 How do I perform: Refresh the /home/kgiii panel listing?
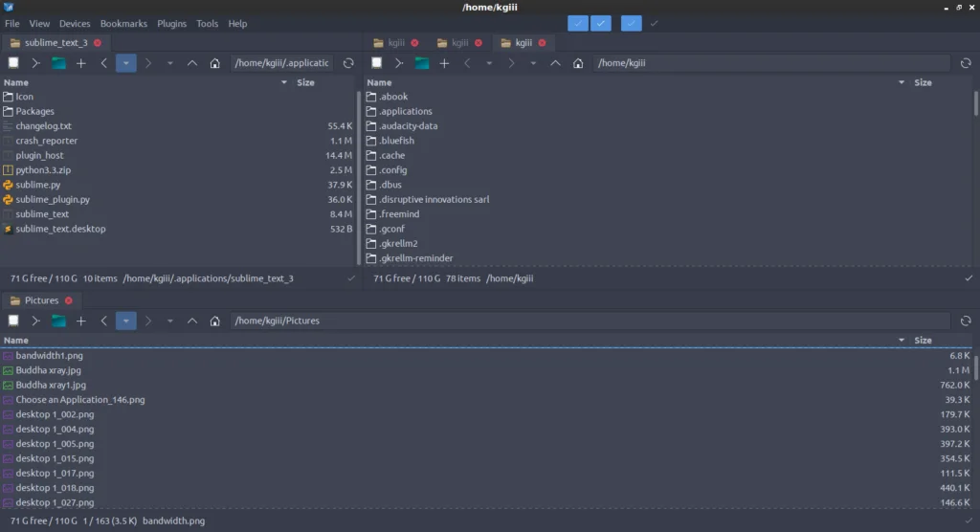tap(966, 62)
